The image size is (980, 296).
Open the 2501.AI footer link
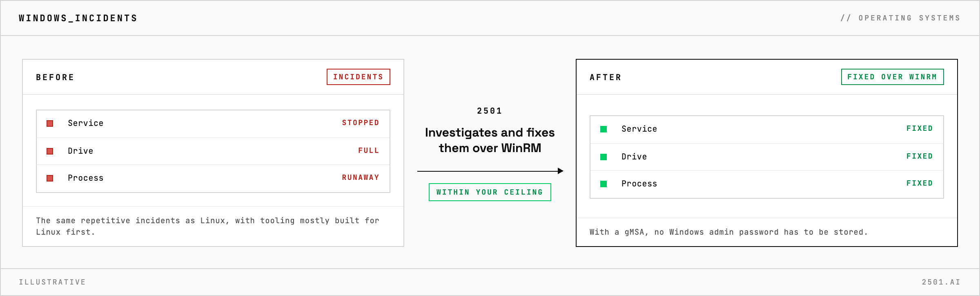[x=941, y=282]
